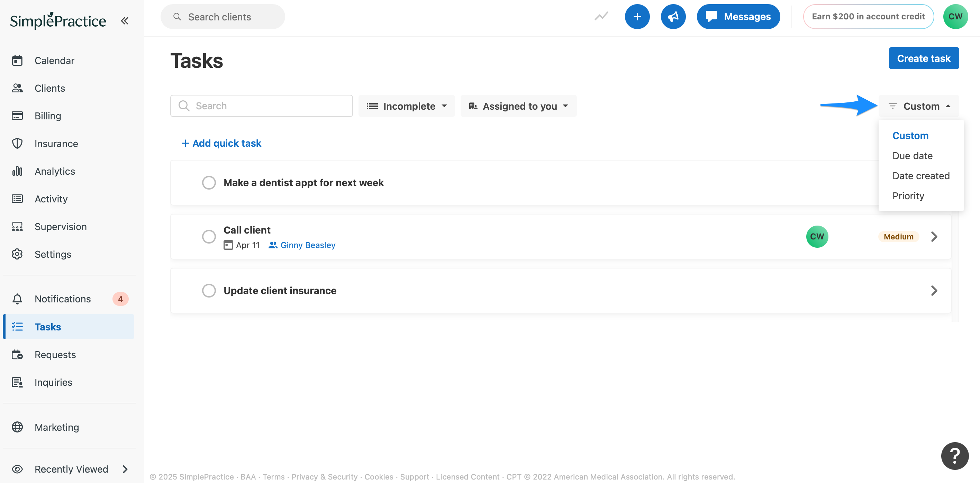Screen dimensions: 980x483
Task: Mark 'Update client insurance' task complete
Action: pyautogui.click(x=209, y=291)
